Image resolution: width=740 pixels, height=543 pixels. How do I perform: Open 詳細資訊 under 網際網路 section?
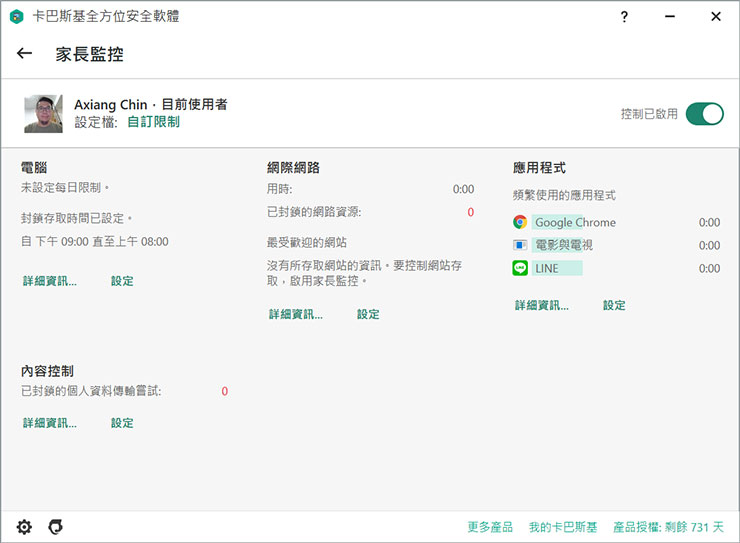point(296,314)
